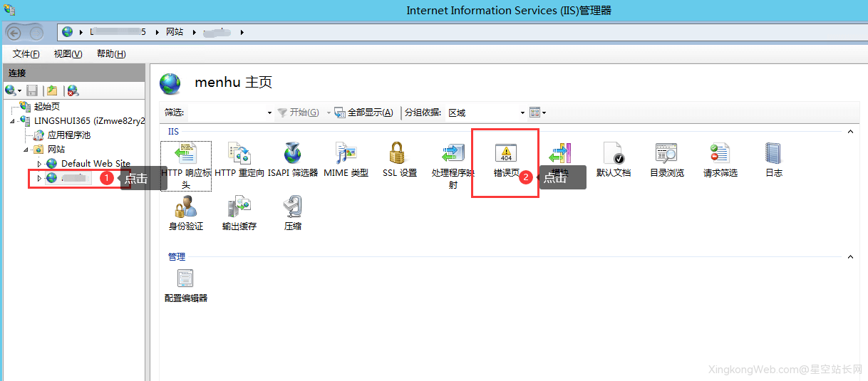Collapse the IIS group section

pos(849,132)
